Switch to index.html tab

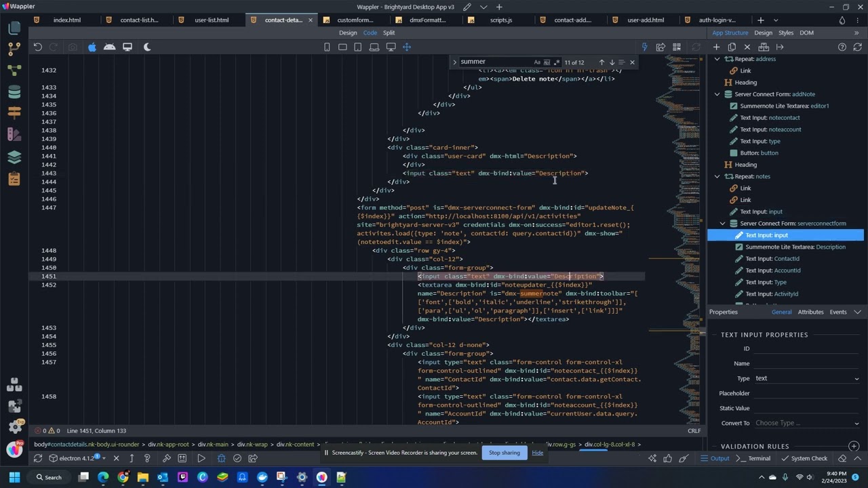point(67,20)
